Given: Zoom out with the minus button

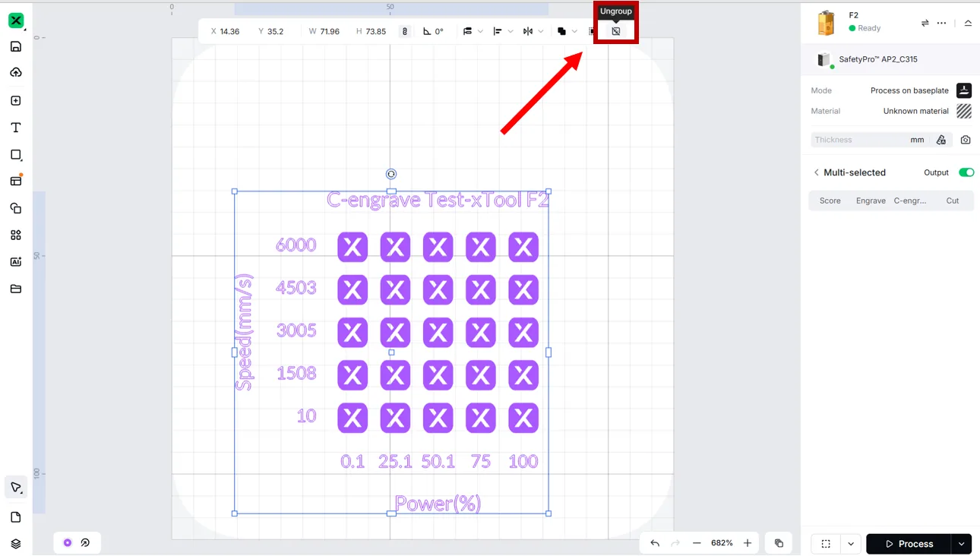Looking at the screenshot, I should (x=697, y=543).
